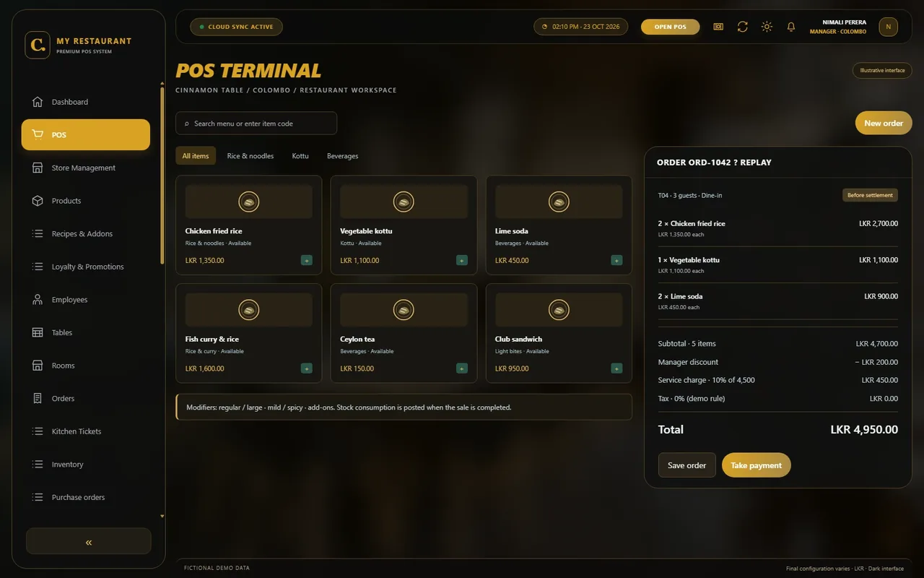This screenshot has width=924, height=578.
Task: Select POS in the sidebar
Action: tap(86, 135)
